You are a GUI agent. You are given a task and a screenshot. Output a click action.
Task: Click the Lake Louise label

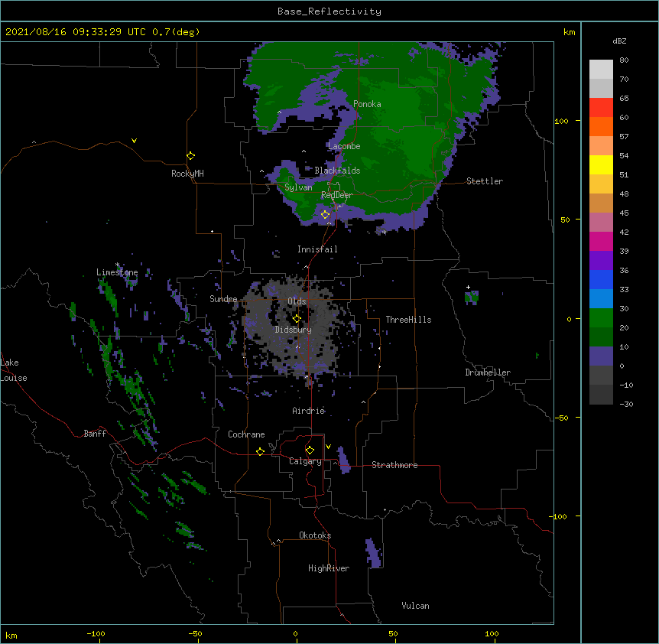click(x=14, y=370)
